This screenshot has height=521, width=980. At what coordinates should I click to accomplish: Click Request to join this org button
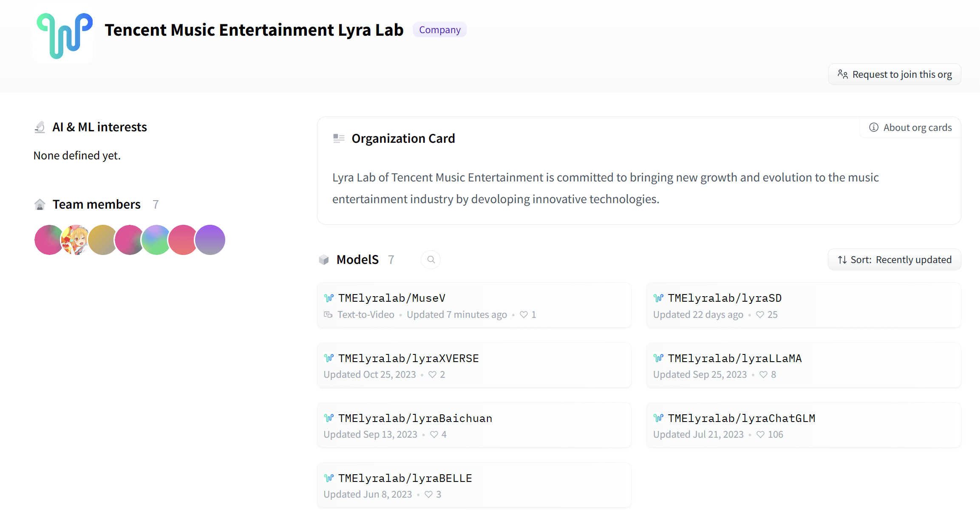pyautogui.click(x=894, y=74)
